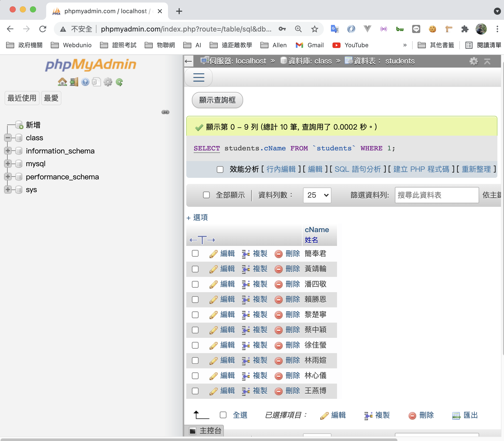Click the link-with-main-panel chain icon
Screen dimensions: 504x441
[x=165, y=112]
